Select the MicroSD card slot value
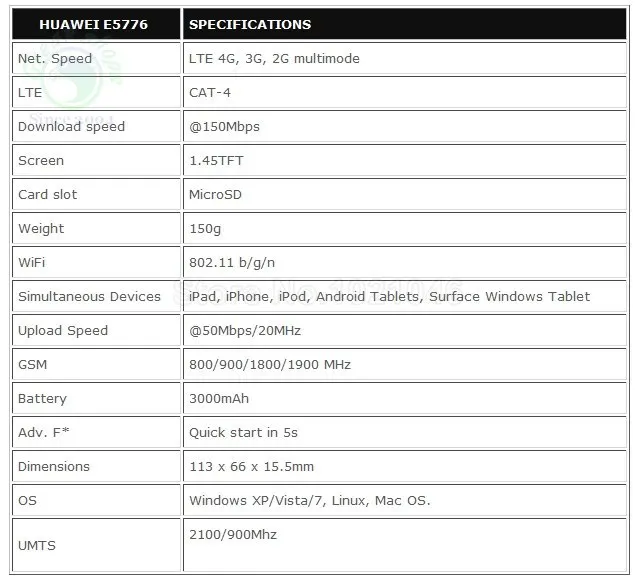The image size is (635, 582). point(215,194)
